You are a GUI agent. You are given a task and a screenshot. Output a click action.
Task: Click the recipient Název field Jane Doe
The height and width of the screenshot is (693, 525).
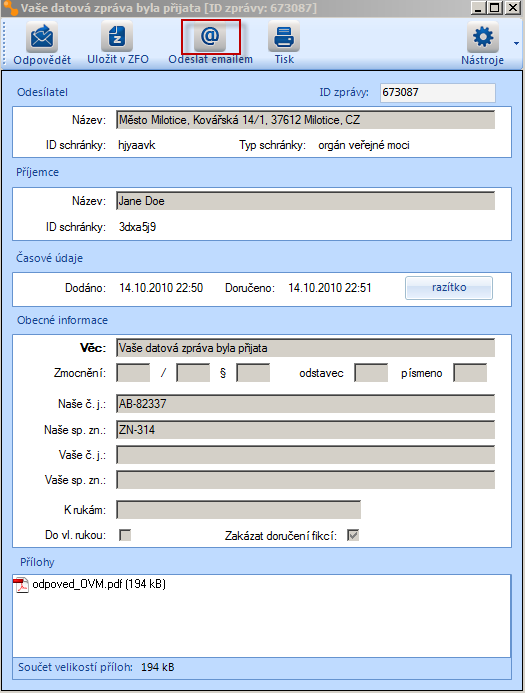305,201
